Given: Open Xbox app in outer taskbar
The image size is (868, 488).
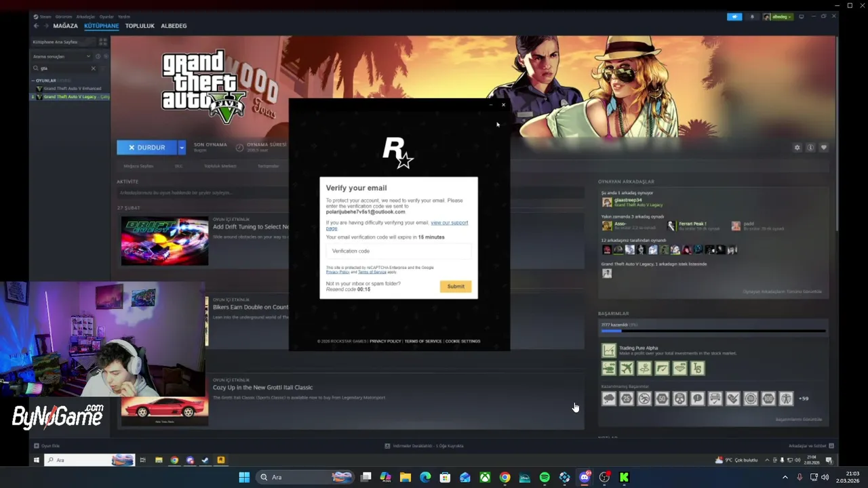Looking at the screenshot, I should [x=485, y=477].
